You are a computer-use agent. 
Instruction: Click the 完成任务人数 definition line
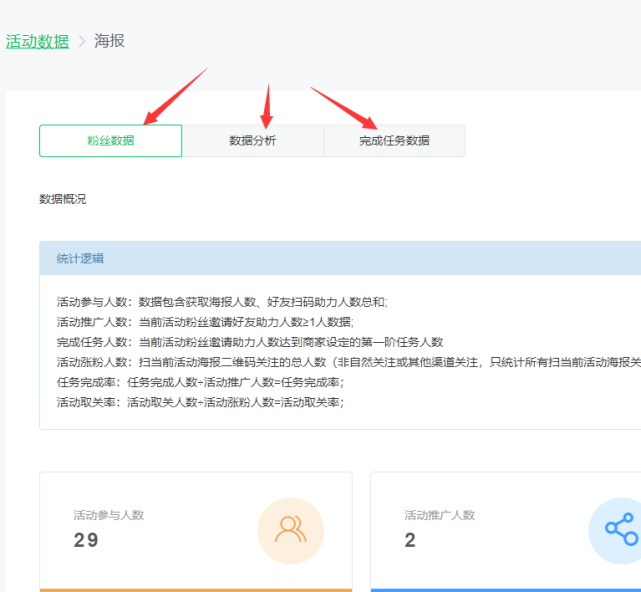pyautogui.click(x=250, y=342)
